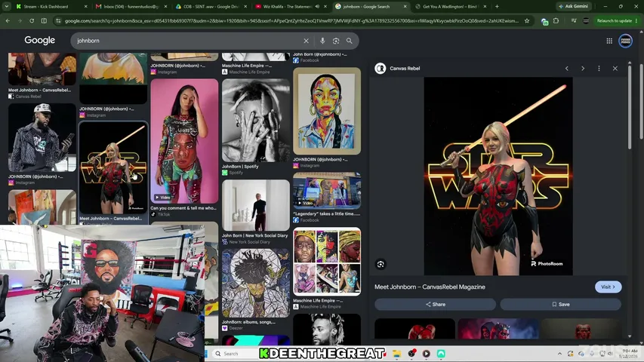
Task: Open Meet Johnborn – CanvasRebel Magazine title link
Action: [430, 287]
